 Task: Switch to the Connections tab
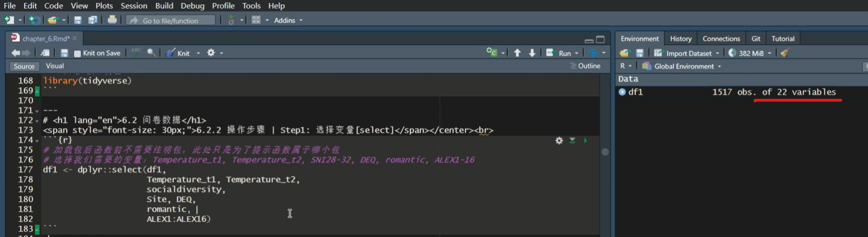tap(721, 39)
